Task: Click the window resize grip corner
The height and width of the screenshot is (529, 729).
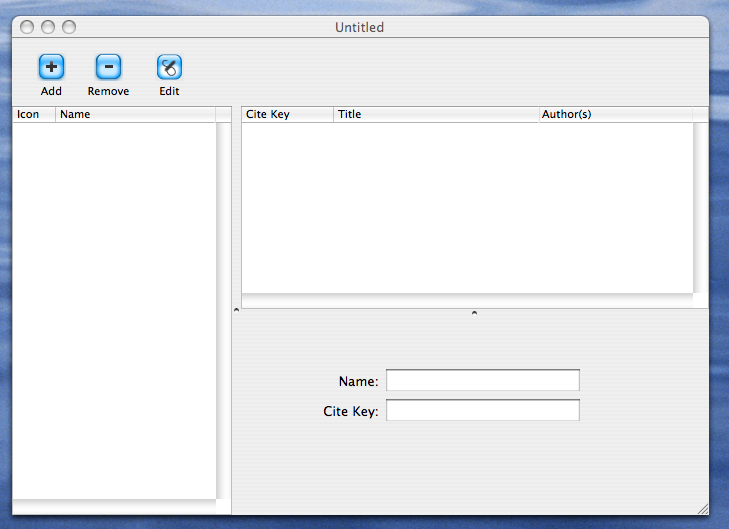Action: (x=702, y=509)
